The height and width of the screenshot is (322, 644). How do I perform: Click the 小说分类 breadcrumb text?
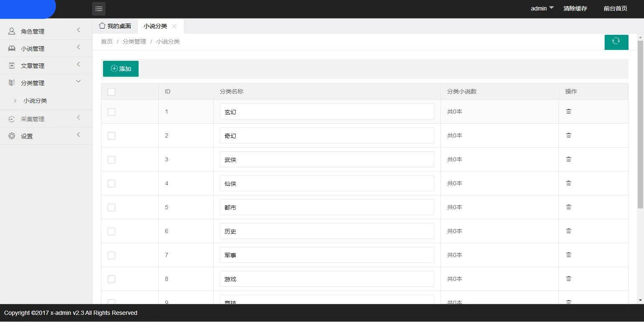[168, 42]
